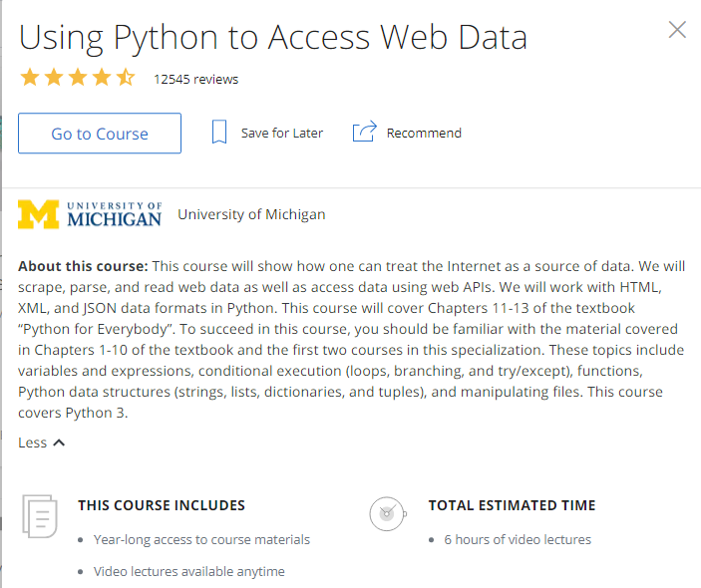Click "6 hours of video lectures" bullet
This screenshot has width=701, height=588.
pyautogui.click(x=518, y=540)
